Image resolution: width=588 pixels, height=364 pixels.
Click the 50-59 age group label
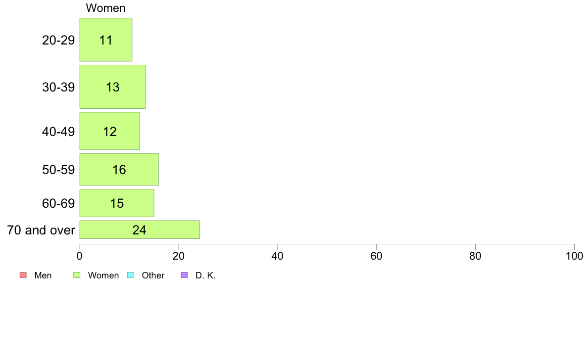[58, 170]
